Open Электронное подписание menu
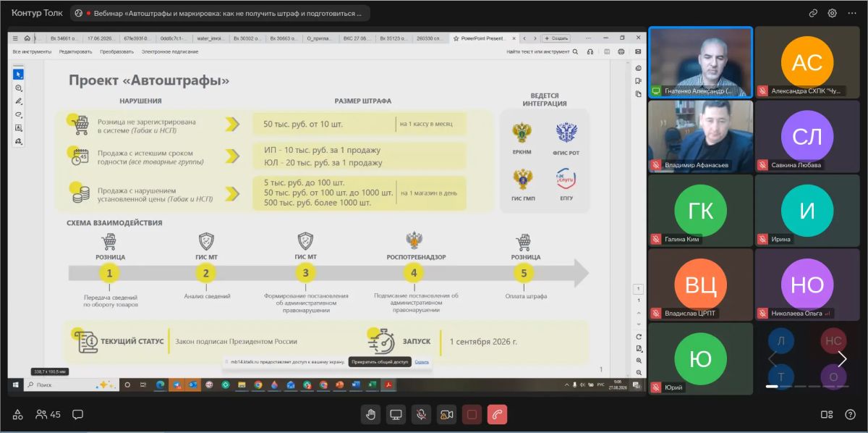 pos(170,51)
